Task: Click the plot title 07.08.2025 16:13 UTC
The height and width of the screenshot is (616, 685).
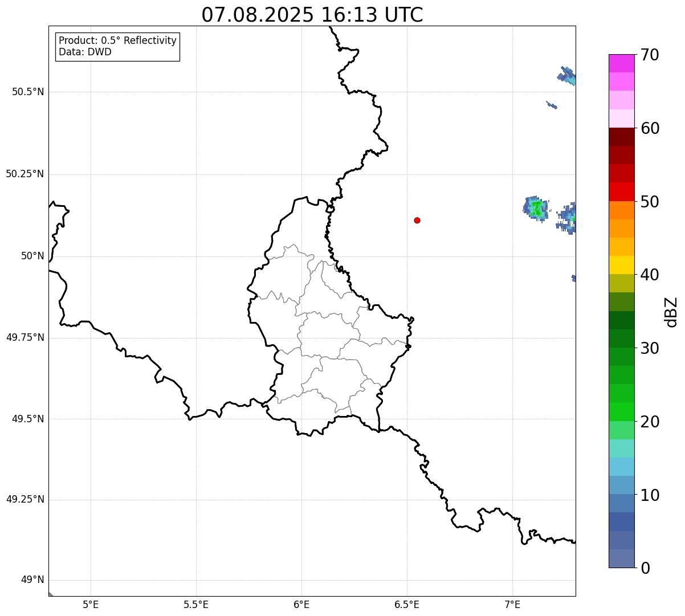Action: click(x=312, y=15)
